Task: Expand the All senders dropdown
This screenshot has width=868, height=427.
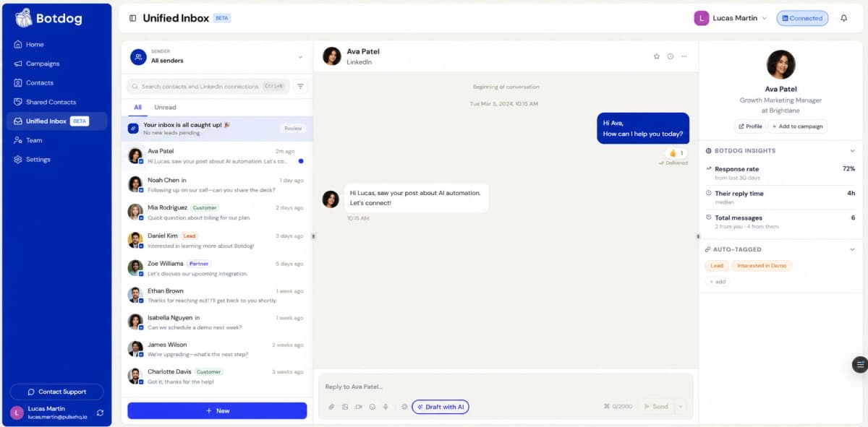Action: click(x=300, y=57)
